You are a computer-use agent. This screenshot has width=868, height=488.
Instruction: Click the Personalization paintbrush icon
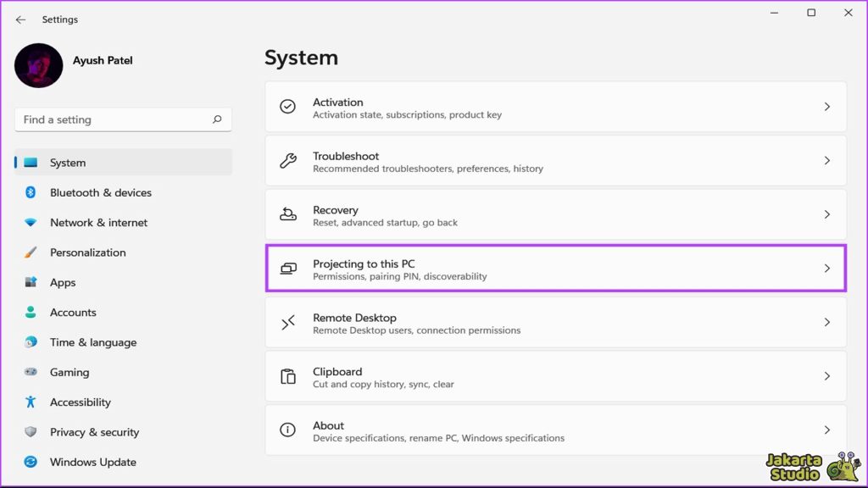[x=31, y=252]
